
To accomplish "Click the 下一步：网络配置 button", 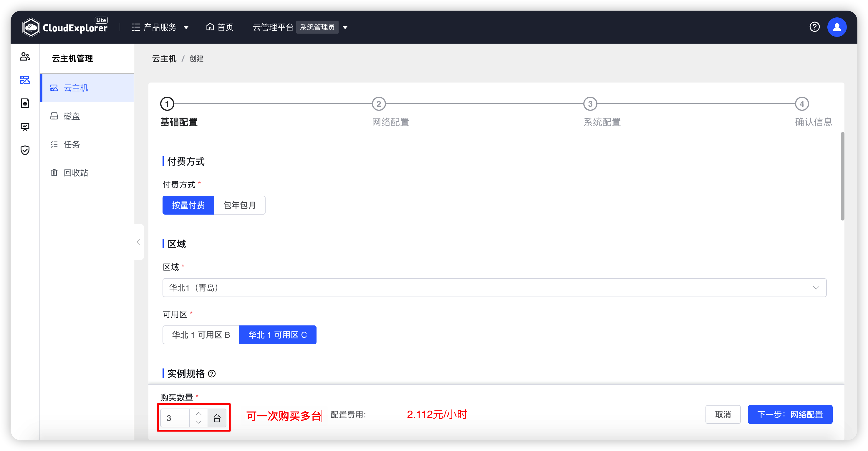I will click(790, 414).
